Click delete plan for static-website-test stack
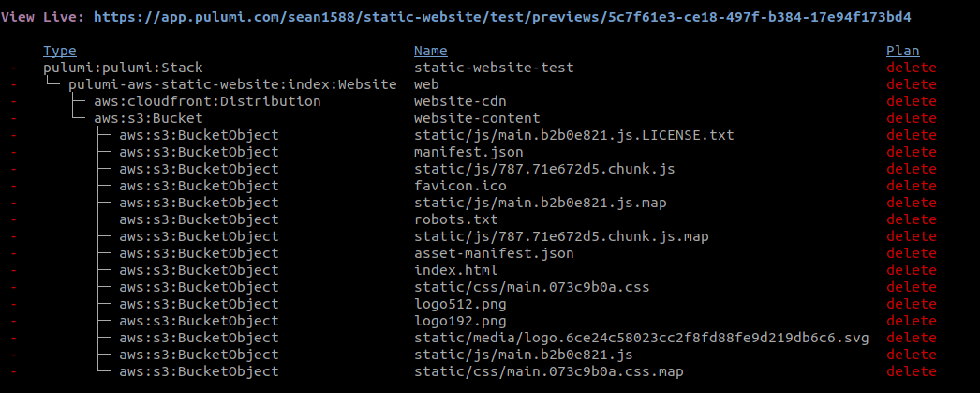The width and height of the screenshot is (980, 393). click(x=912, y=68)
